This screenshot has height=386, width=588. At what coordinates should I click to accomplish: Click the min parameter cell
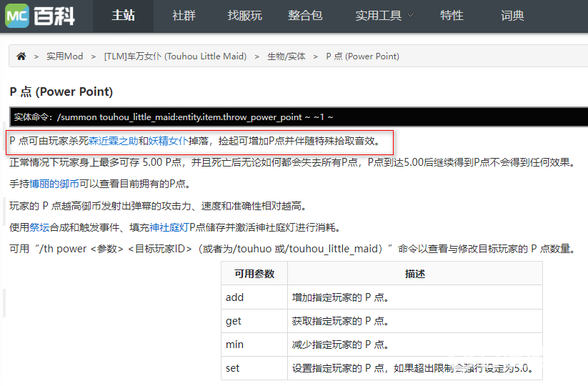tap(254, 345)
